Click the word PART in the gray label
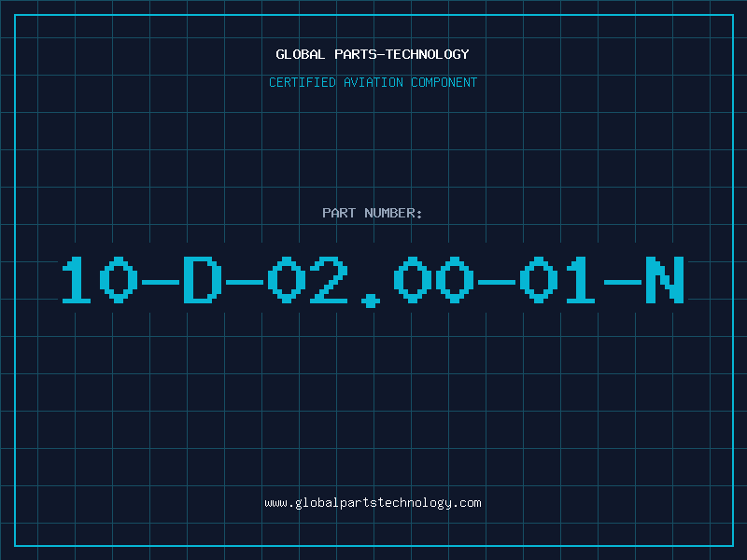The image size is (747, 560). click(339, 213)
